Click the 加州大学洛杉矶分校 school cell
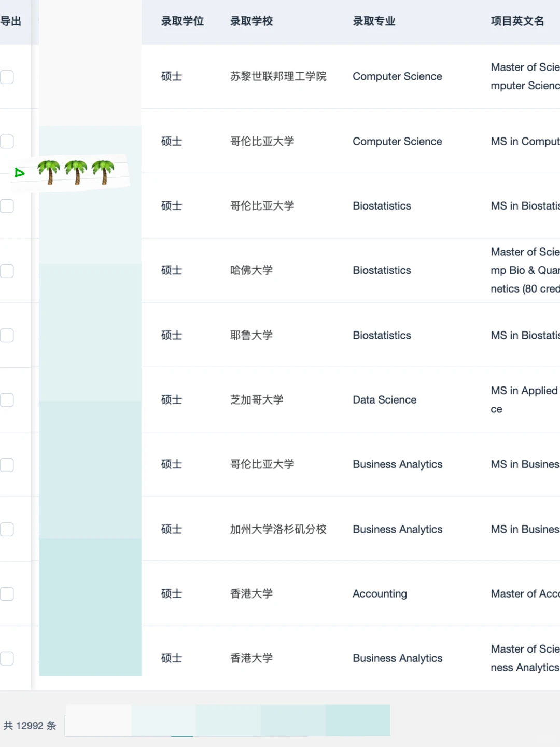Image resolution: width=560 pixels, height=747 pixels. click(x=278, y=529)
